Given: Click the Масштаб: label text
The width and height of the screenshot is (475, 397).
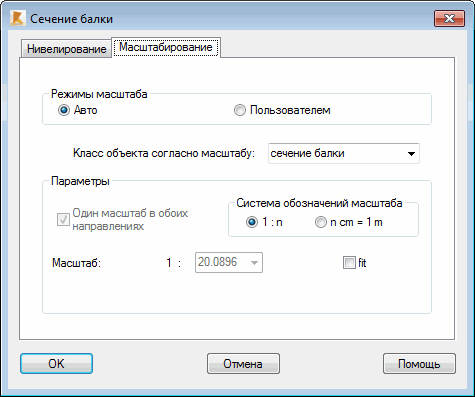Looking at the screenshot, I should pyautogui.click(x=76, y=263).
